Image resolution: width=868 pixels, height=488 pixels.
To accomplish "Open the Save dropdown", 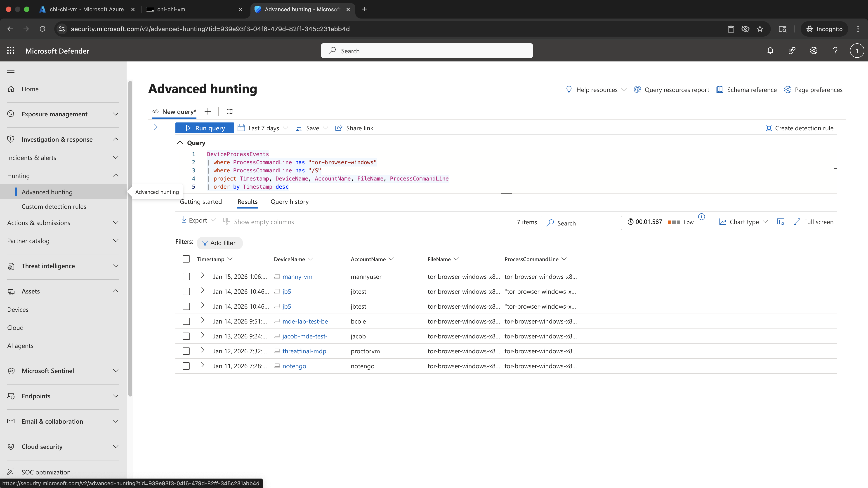I will click(312, 128).
